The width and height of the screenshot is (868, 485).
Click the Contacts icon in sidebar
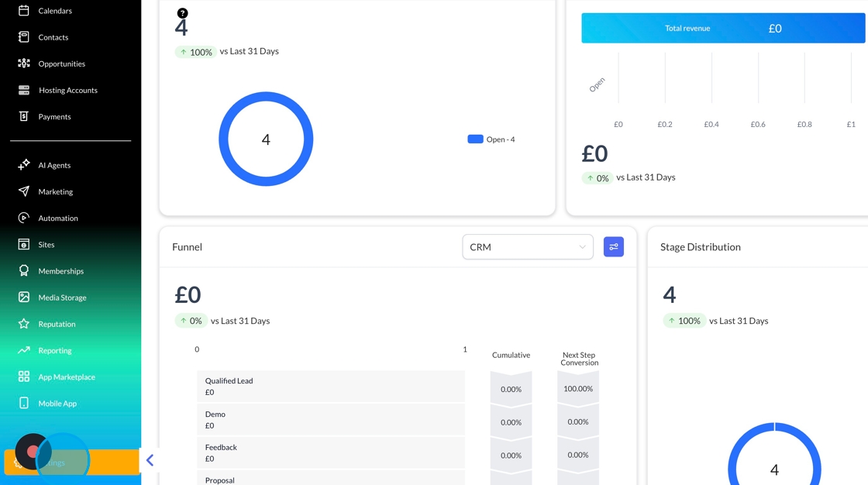(24, 37)
